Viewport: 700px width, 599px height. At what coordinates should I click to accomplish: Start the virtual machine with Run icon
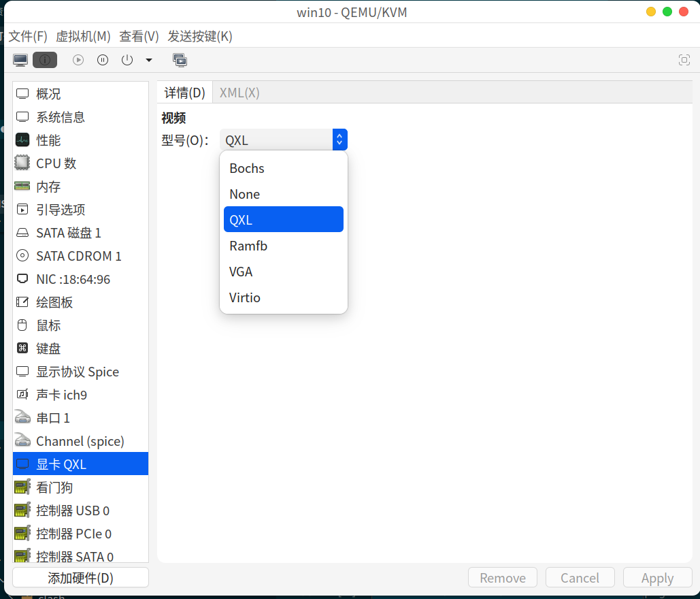78,60
